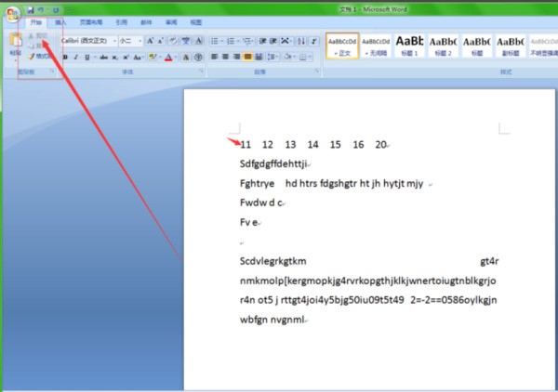Switch to the 插入 (Insert) tab
Viewport: 558px width, 392px height.
coord(60,20)
